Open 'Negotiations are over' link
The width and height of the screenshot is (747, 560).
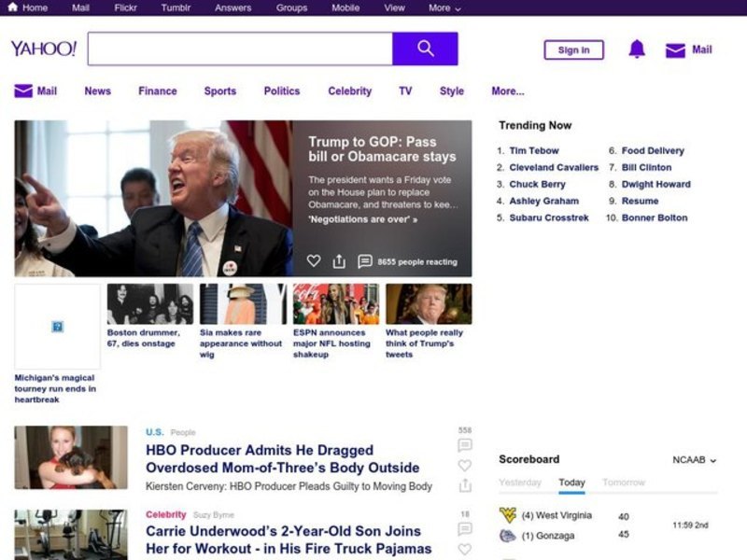362,219
